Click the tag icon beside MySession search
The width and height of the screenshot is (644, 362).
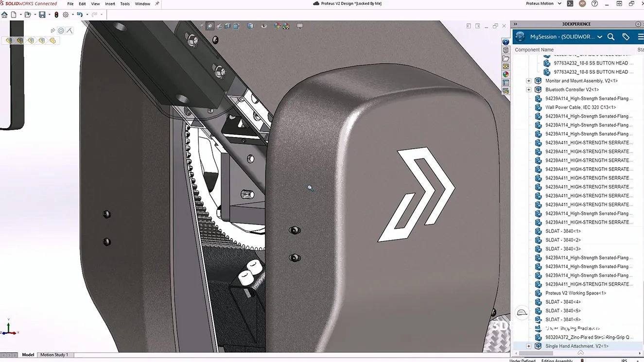pyautogui.click(x=626, y=36)
